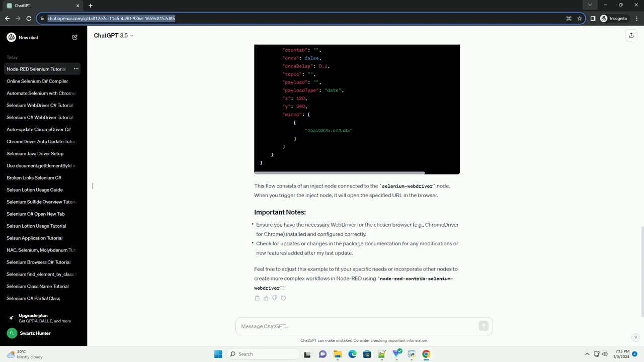Image resolution: width=644 pixels, height=362 pixels.
Task: Open the Use document.getElementById chat
Action: click(x=42, y=165)
